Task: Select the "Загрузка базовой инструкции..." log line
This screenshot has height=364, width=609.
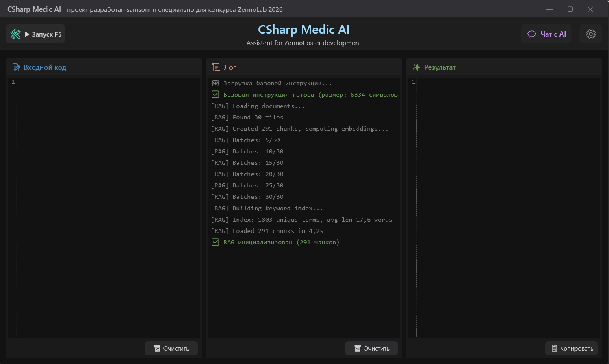Action: pyautogui.click(x=277, y=83)
